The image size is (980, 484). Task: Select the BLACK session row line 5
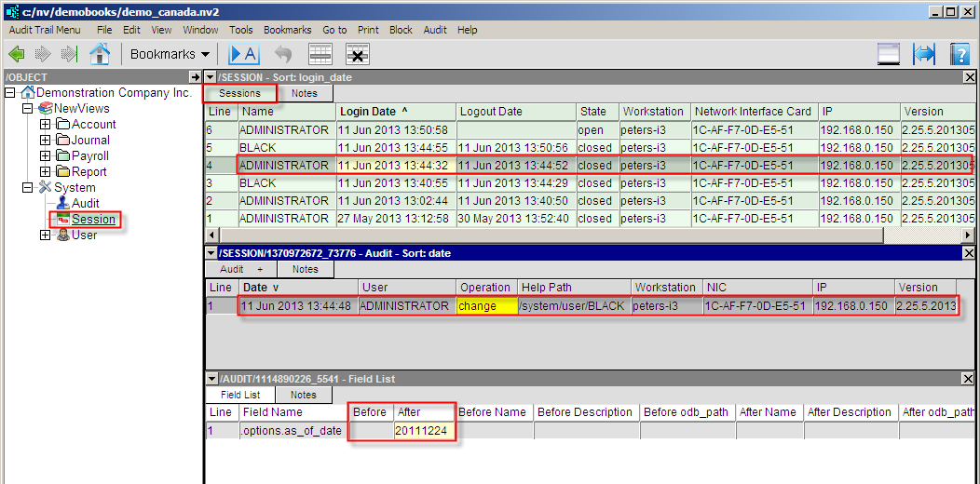pos(590,148)
